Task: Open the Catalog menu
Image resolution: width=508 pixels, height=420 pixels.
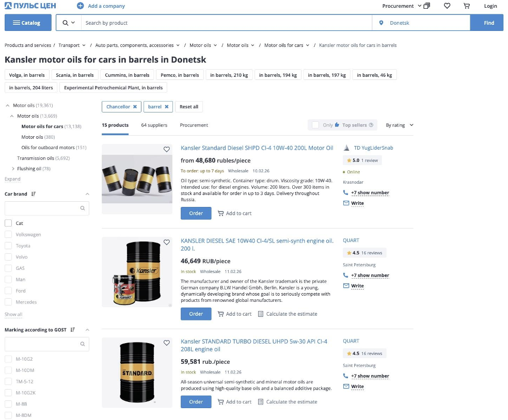Action: pyautogui.click(x=28, y=23)
